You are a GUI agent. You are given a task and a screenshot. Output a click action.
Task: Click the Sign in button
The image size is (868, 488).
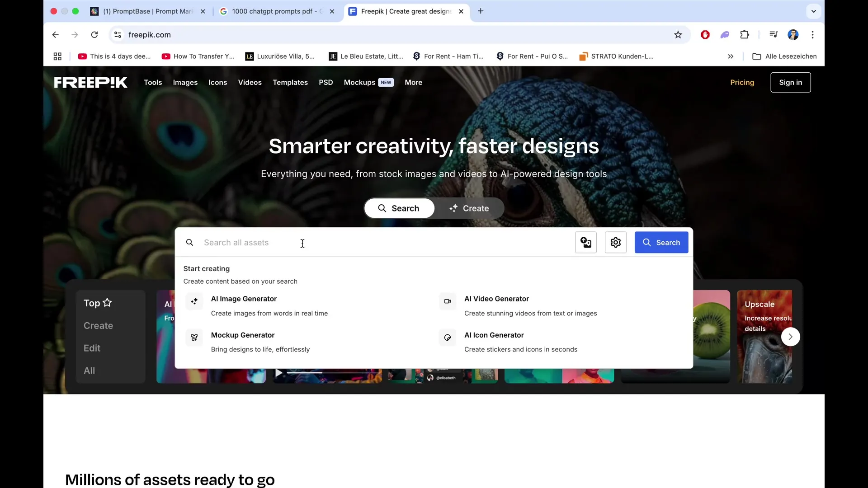click(x=790, y=82)
